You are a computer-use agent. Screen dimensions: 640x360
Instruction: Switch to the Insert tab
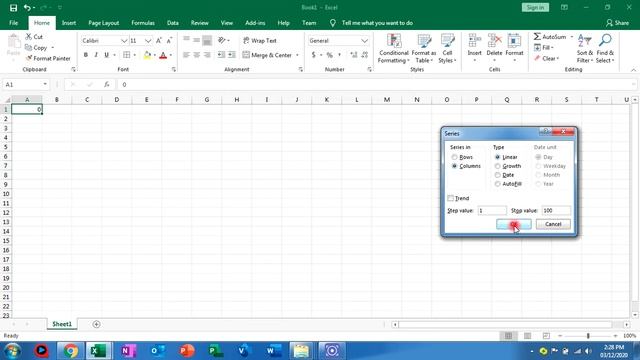69,23
